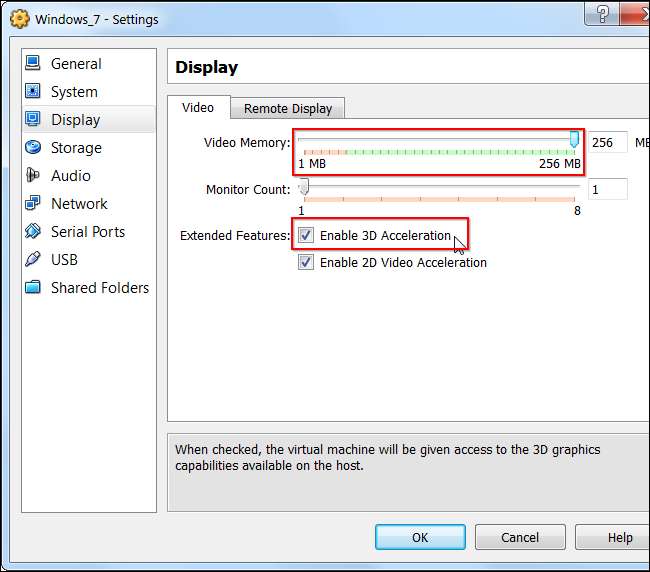Screen dimensions: 650x572
Task: Click the Monitor Count slider handle
Action: (x=304, y=187)
